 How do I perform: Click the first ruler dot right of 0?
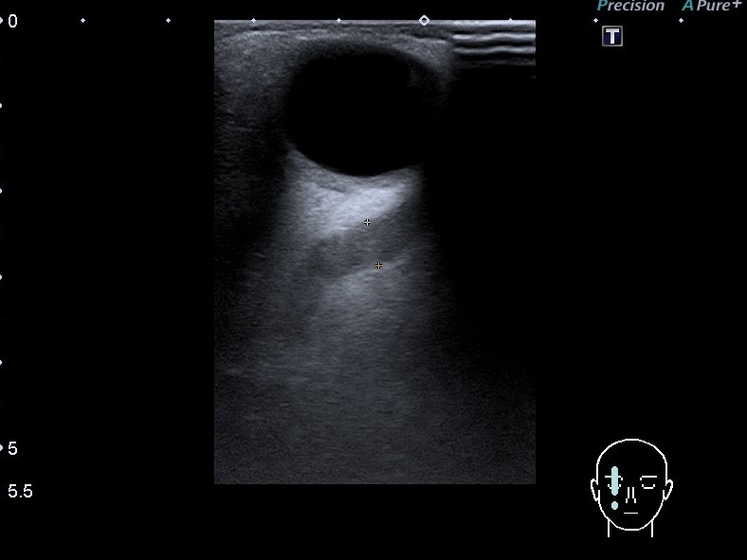[83, 20]
